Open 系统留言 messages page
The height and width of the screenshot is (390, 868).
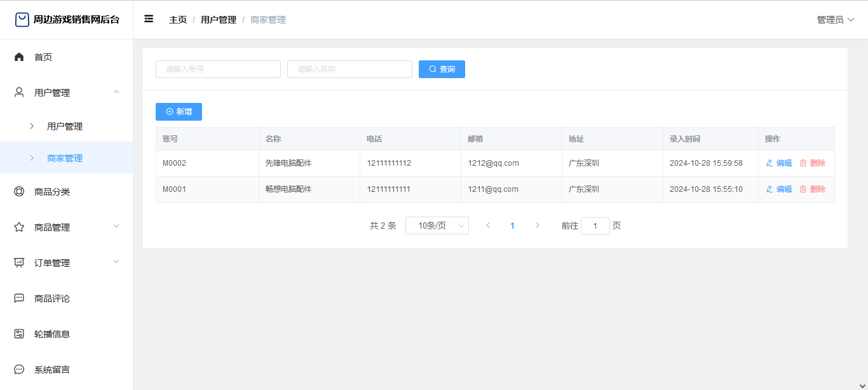pyautogui.click(x=52, y=370)
